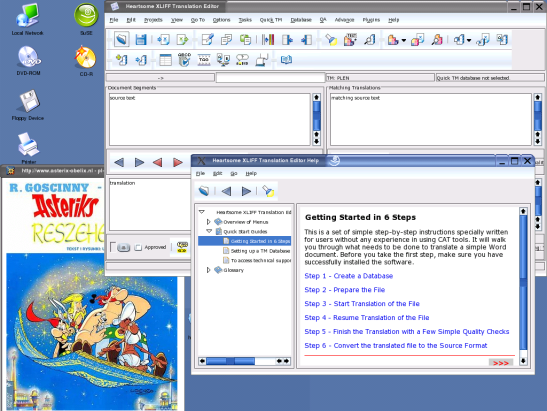Click the red >>> next page link

501,363
